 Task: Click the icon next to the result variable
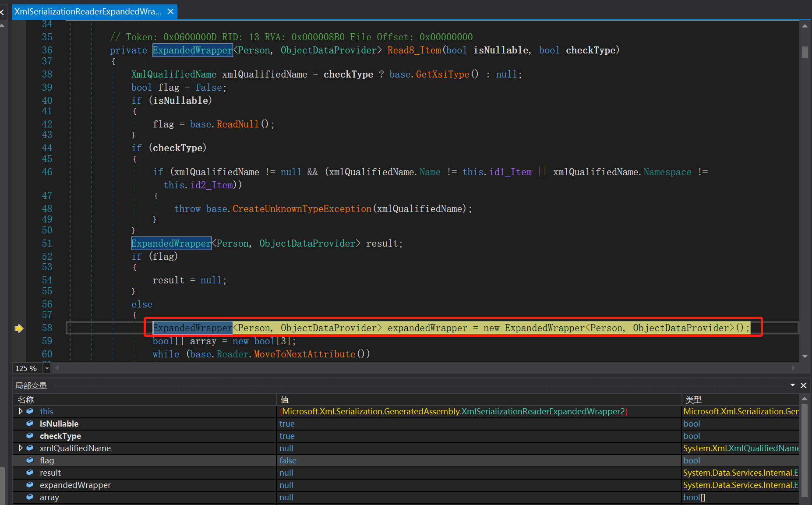coord(30,473)
